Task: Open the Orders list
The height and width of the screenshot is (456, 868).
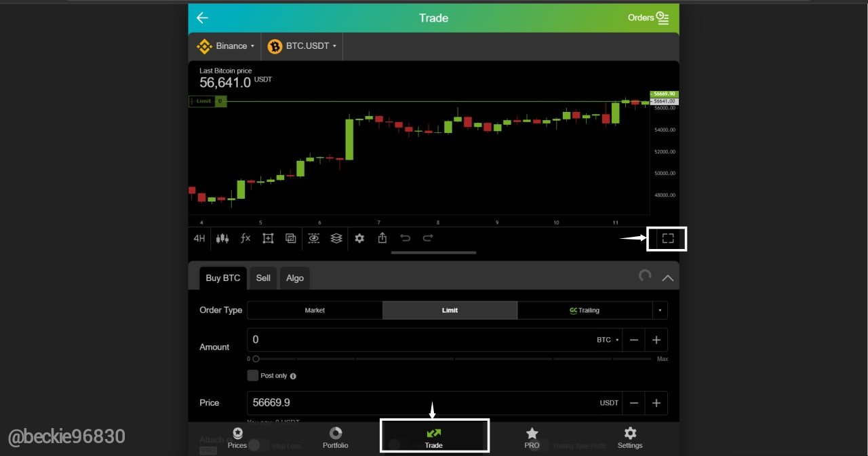Action: click(x=648, y=18)
